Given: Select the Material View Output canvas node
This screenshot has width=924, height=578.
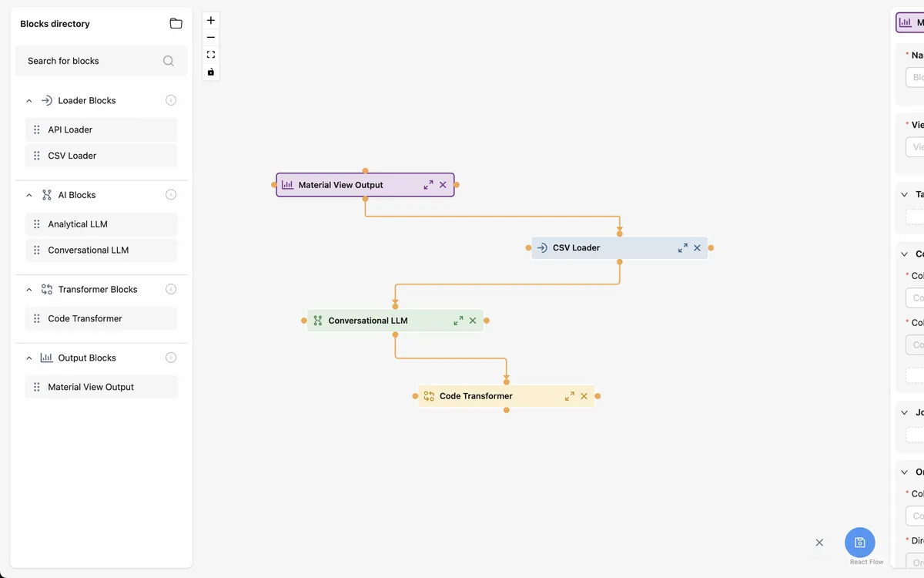Looking at the screenshot, I should pos(365,185).
